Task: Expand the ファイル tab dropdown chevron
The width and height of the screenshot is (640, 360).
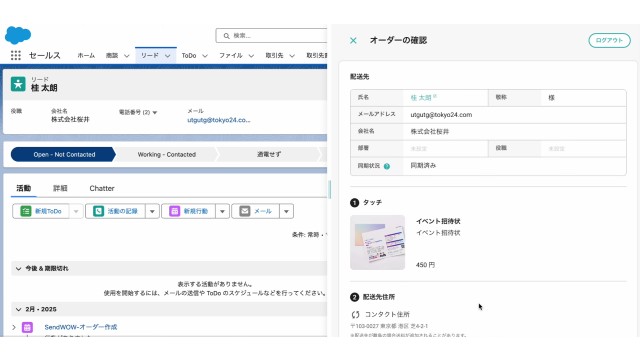Action: 251,56
